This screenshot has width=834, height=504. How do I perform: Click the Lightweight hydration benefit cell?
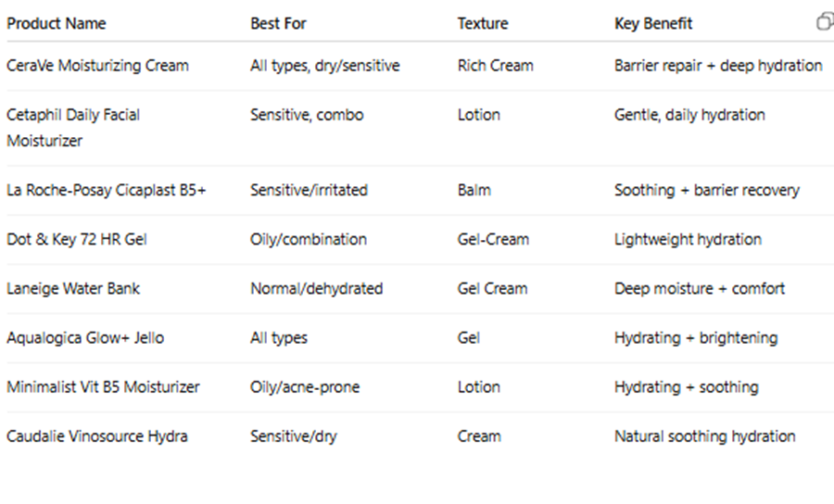(x=688, y=239)
